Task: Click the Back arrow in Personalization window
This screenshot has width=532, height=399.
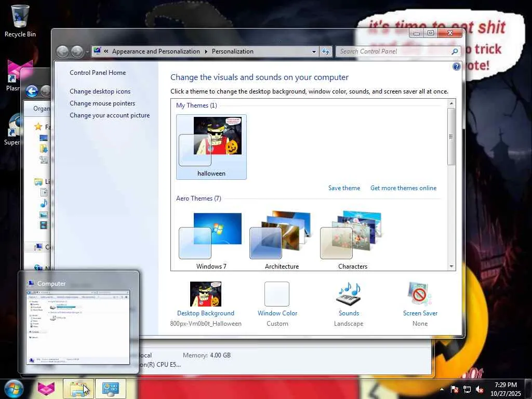Action: (x=62, y=51)
